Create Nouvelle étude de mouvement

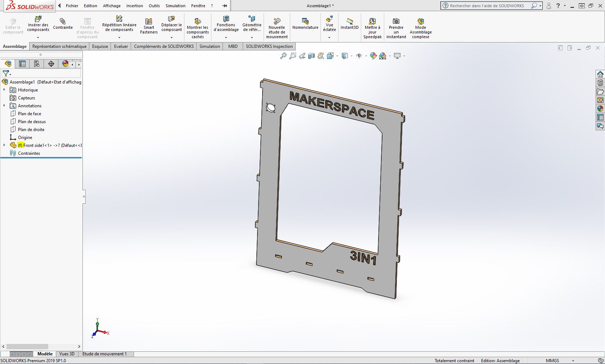click(x=277, y=28)
